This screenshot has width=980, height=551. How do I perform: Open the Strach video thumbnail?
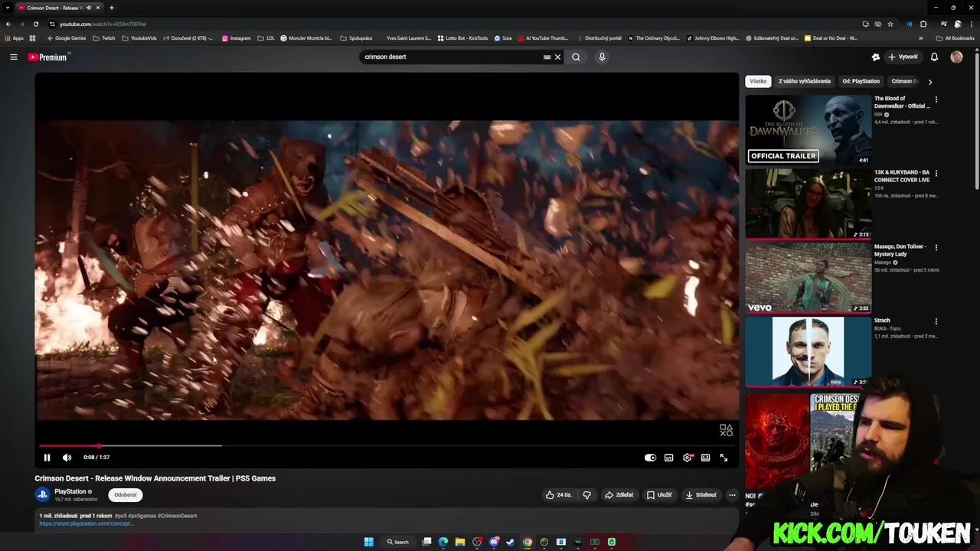pos(808,352)
